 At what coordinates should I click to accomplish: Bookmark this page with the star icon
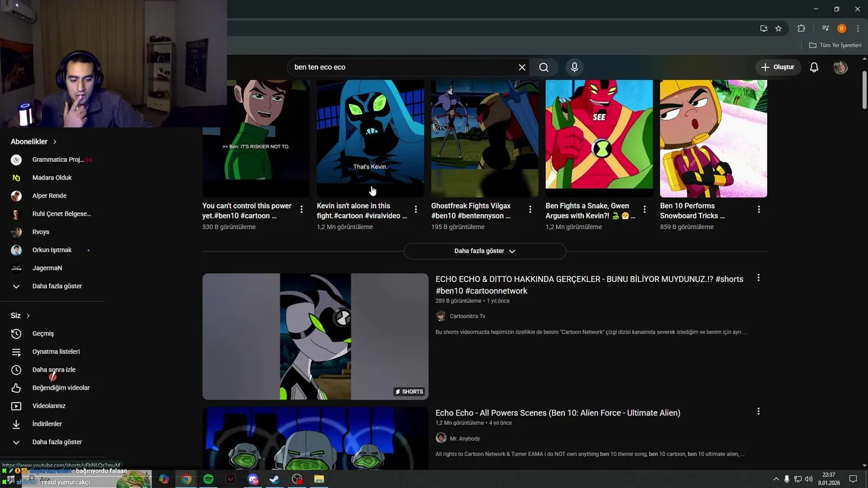tap(778, 28)
